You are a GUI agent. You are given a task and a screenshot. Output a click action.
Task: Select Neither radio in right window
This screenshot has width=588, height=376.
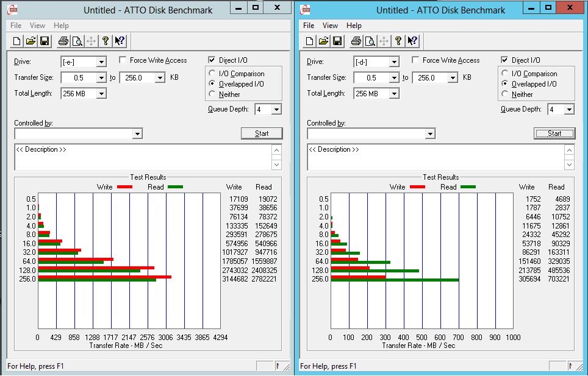(x=505, y=94)
